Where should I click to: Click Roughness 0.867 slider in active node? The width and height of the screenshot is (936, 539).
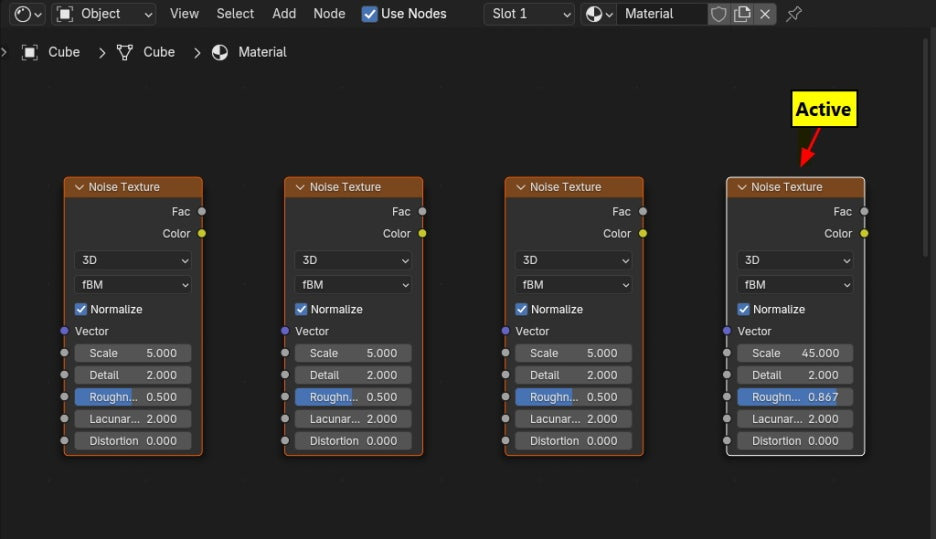(x=795, y=397)
